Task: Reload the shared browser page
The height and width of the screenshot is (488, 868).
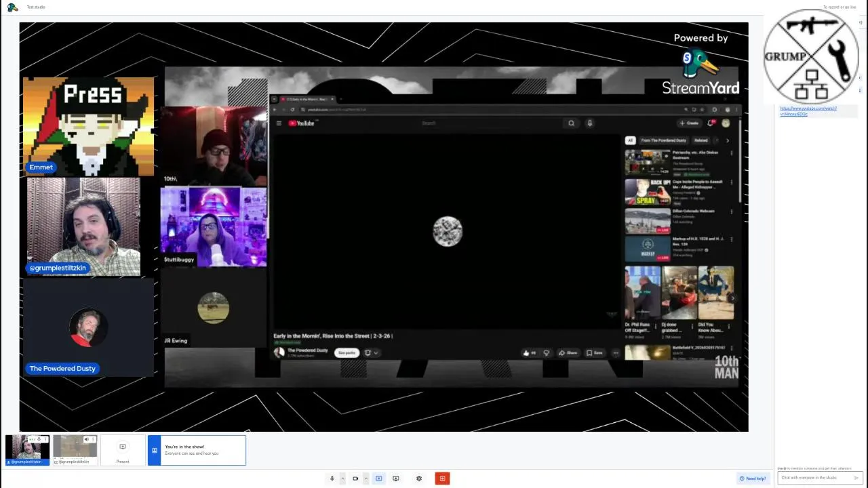Action: (293, 110)
